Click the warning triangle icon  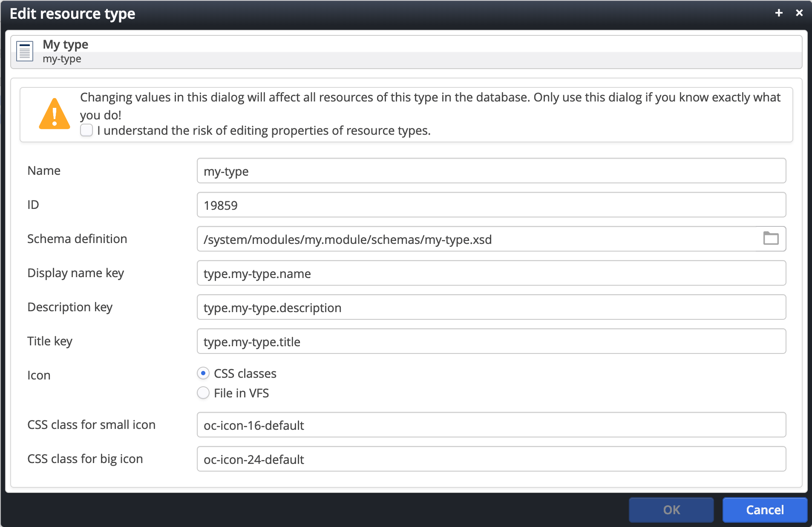[55, 113]
